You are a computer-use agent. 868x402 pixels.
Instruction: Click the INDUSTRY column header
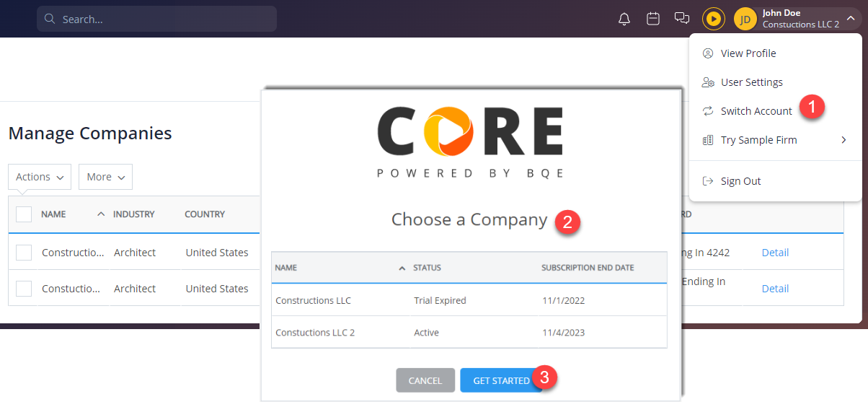click(134, 214)
